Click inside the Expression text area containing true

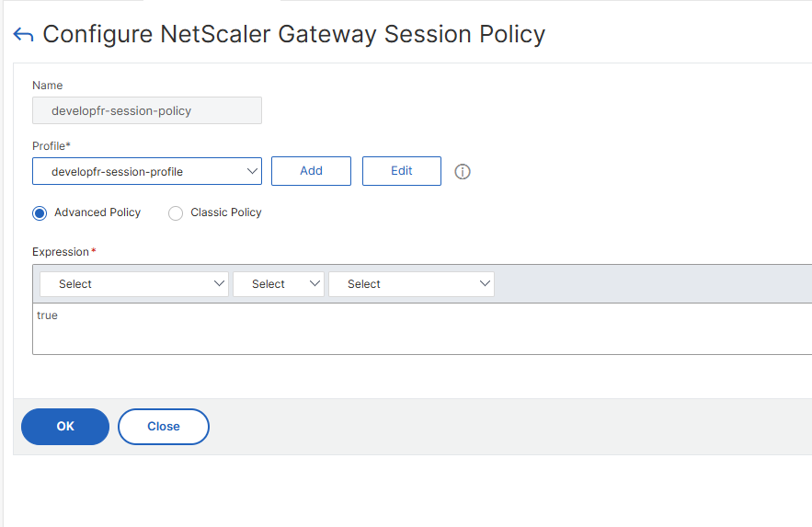[x=414, y=328]
